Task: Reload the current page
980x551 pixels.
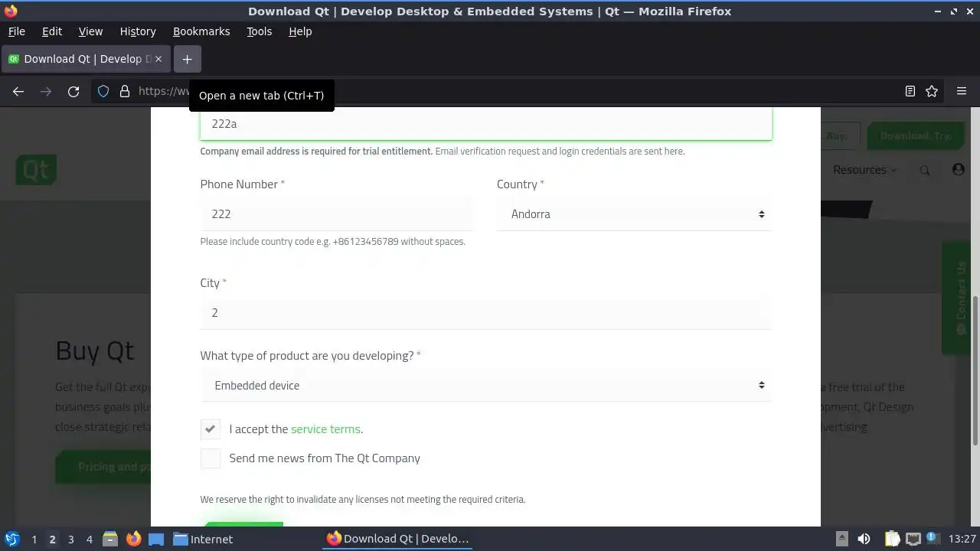Action: [x=73, y=91]
